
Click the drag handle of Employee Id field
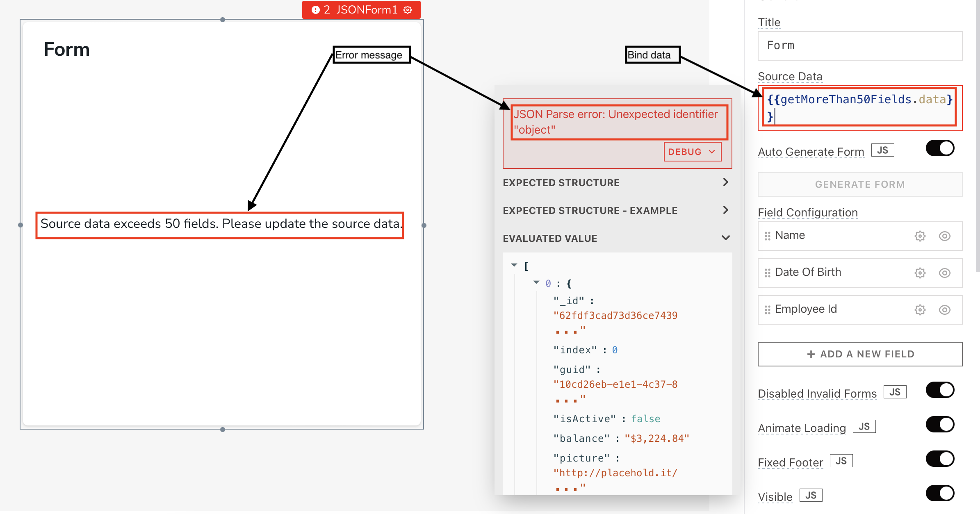(x=767, y=310)
